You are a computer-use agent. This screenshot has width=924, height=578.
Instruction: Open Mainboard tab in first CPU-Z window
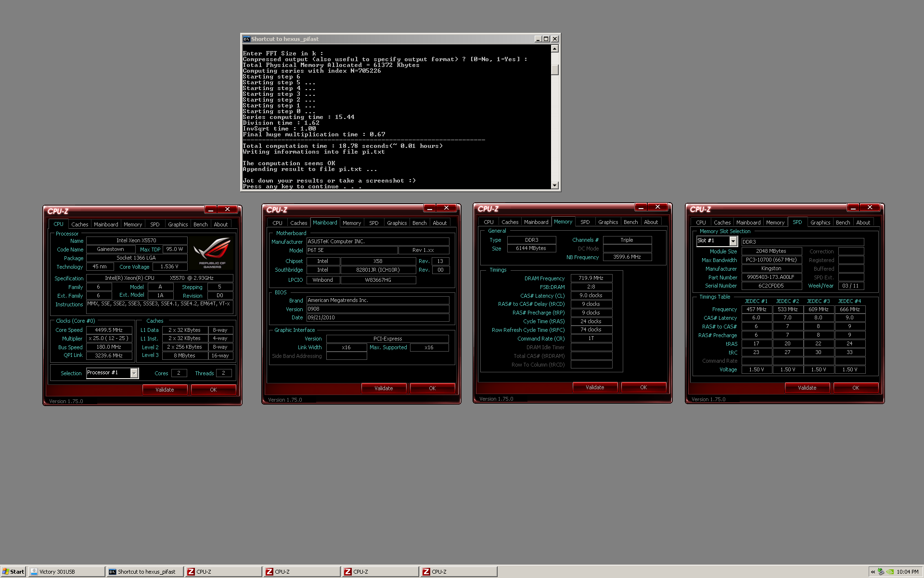pos(106,224)
